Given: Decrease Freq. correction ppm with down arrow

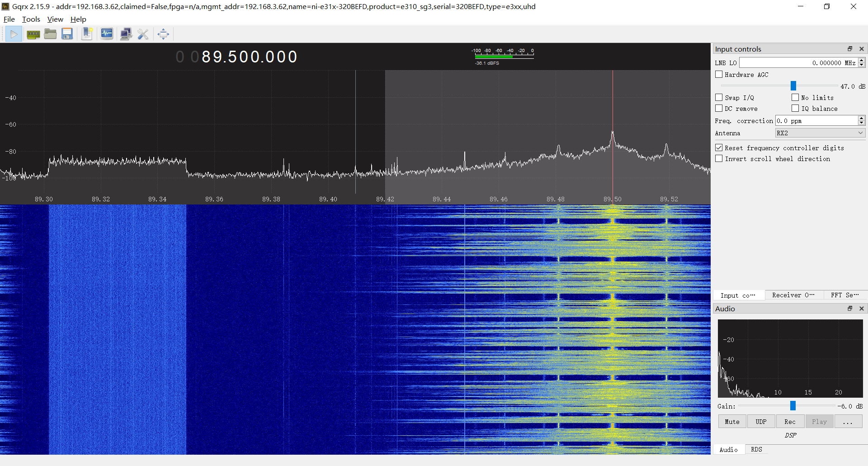Looking at the screenshot, I should click(861, 123).
